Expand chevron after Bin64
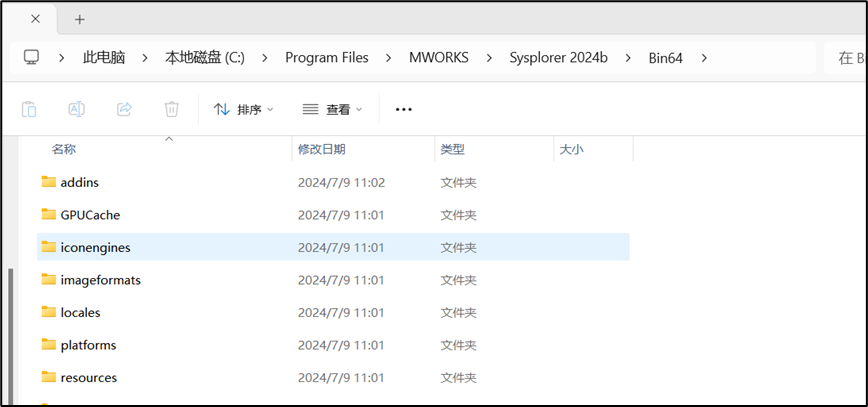The image size is (868, 407). (704, 58)
